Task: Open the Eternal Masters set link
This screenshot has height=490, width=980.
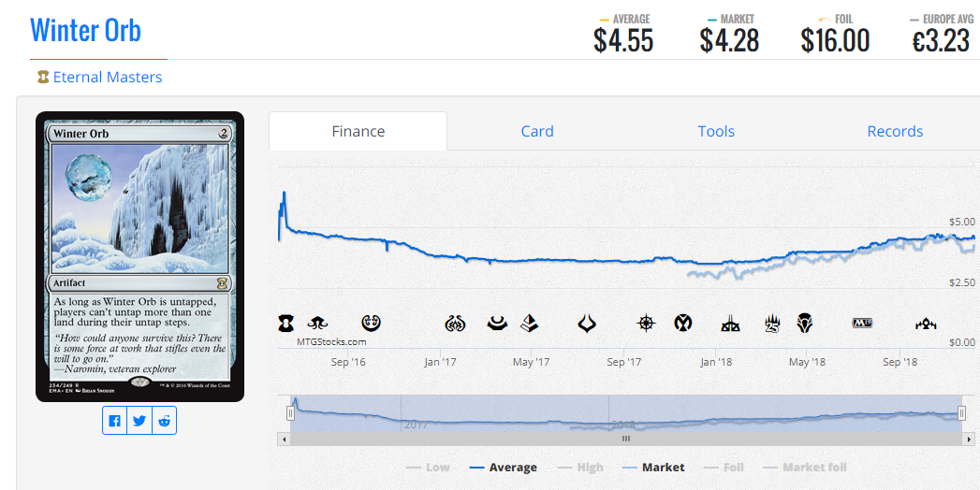Action: [x=108, y=78]
